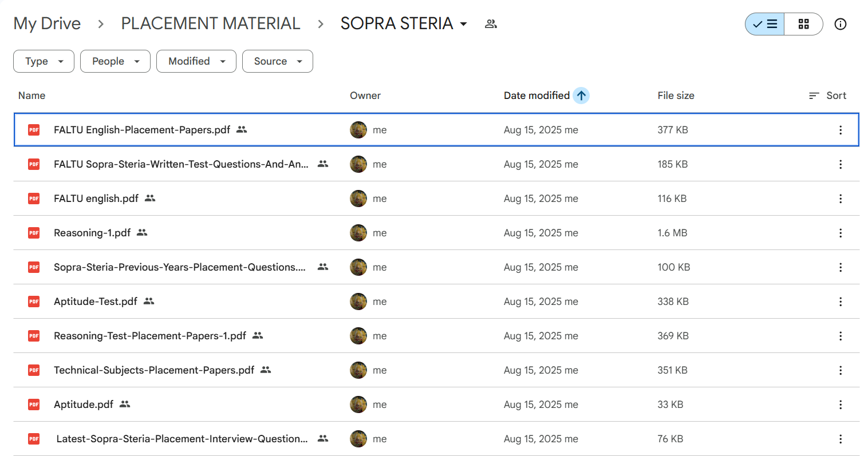This screenshot has width=868, height=456.
Task: Open More actions for Aptitude-Test.pdf
Action: 840,302
